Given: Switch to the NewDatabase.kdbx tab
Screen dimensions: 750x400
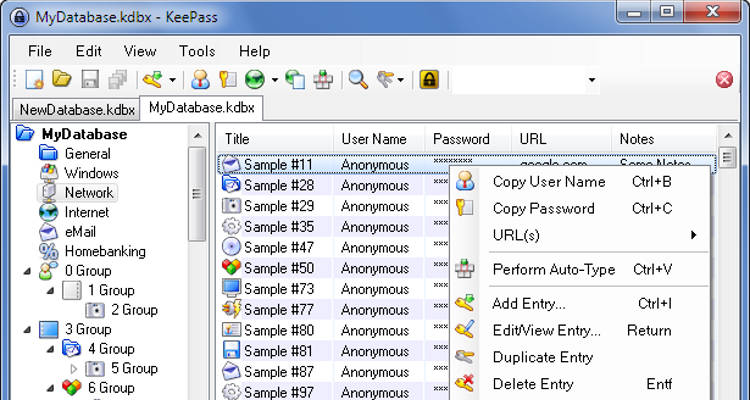Looking at the screenshot, I should (77, 110).
